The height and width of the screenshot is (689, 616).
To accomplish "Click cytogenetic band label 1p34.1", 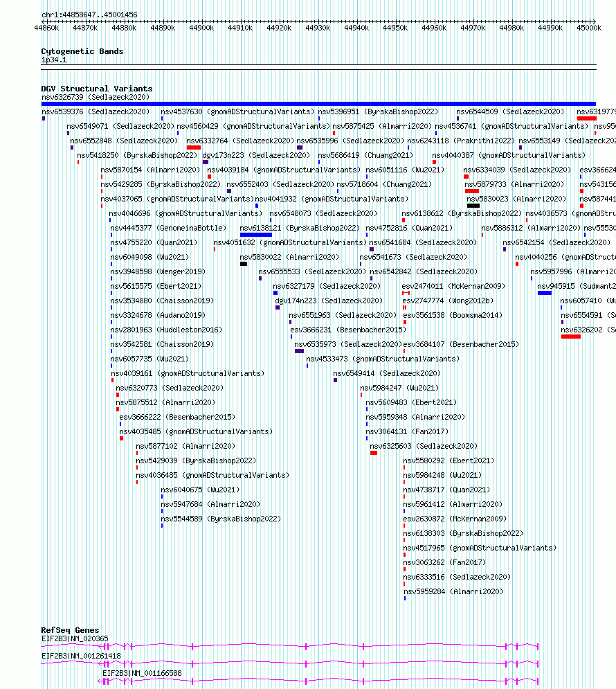I will (54, 60).
